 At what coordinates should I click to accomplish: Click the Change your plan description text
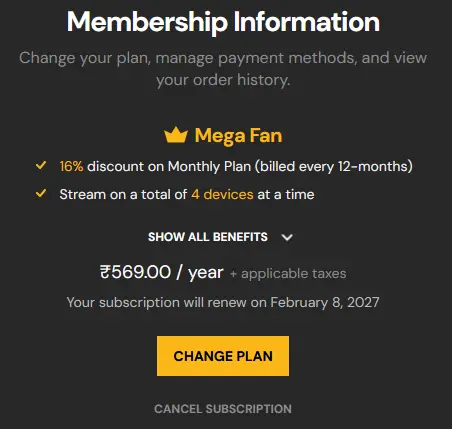coord(223,69)
